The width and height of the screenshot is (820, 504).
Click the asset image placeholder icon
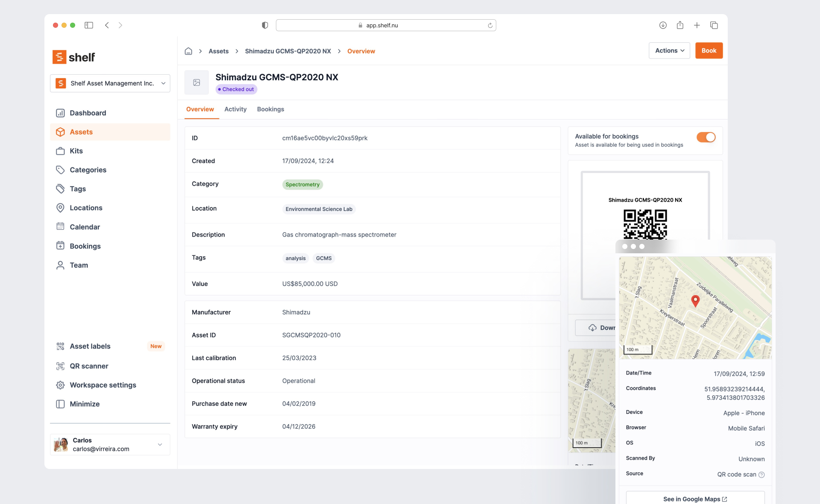[x=196, y=82]
